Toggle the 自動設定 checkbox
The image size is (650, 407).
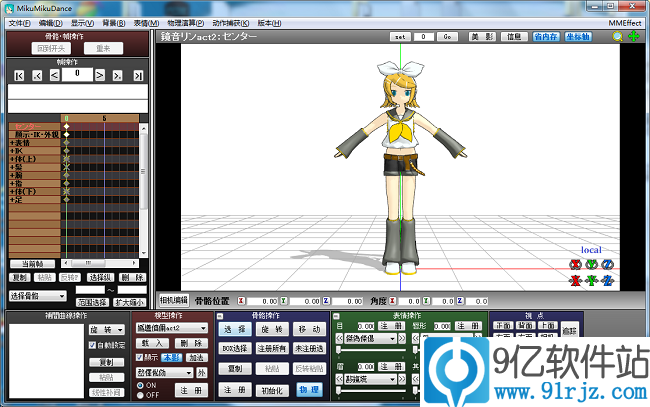[x=94, y=345]
